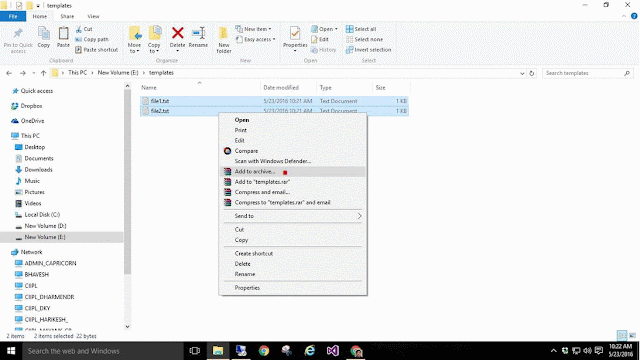Click Paste shortcut in the ribbon

[97, 50]
